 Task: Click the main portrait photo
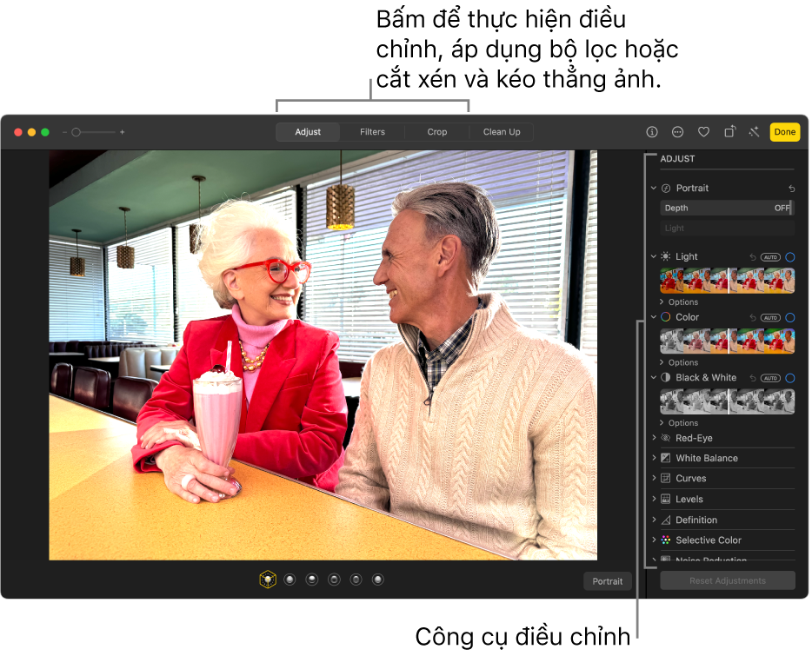323,355
